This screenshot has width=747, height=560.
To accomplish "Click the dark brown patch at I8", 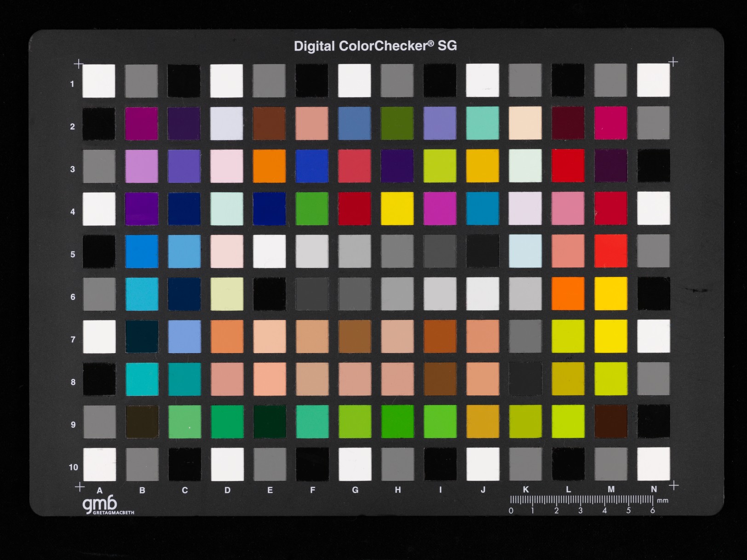I will pos(440,379).
